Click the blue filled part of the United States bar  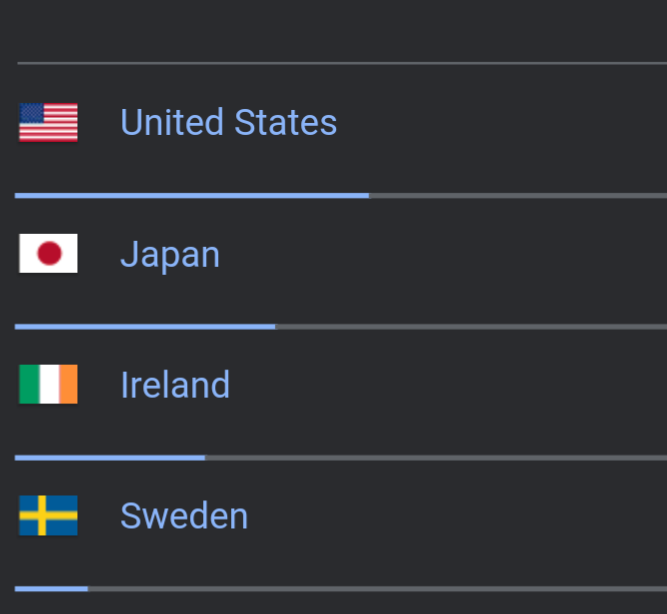(x=192, y=196)
